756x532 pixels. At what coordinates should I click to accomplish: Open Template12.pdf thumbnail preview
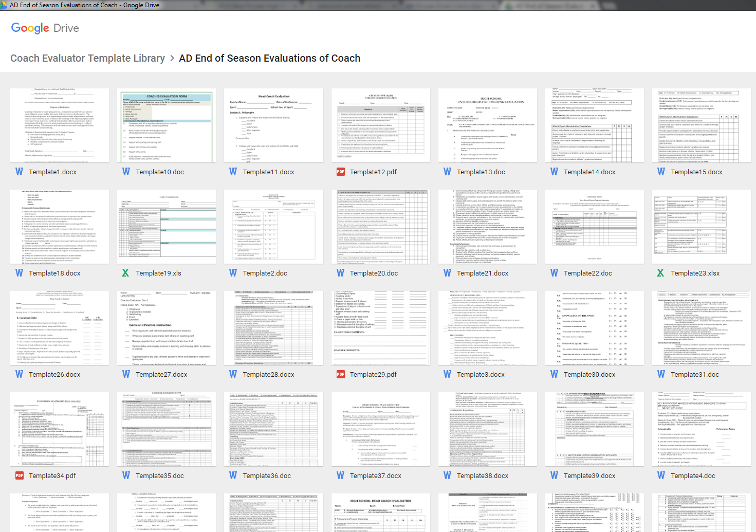(381, 125)
